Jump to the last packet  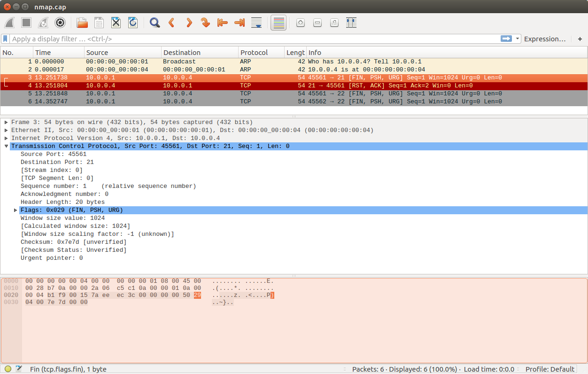click(x=239, y=23)
